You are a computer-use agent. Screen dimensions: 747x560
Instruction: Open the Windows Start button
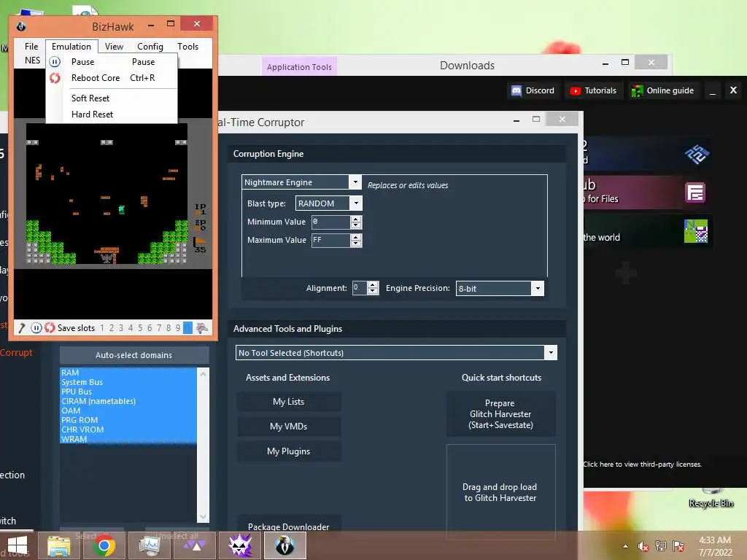[x=18, y=545]
